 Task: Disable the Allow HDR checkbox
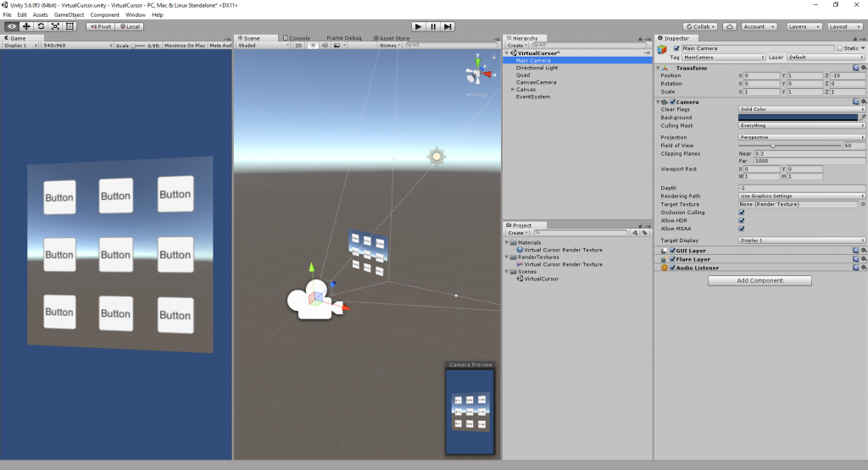742,220
